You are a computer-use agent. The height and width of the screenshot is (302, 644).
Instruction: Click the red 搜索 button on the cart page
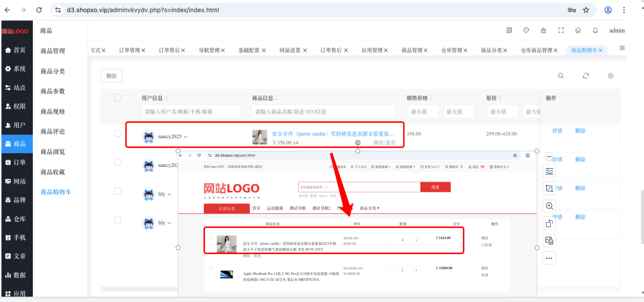coord(435,187)
